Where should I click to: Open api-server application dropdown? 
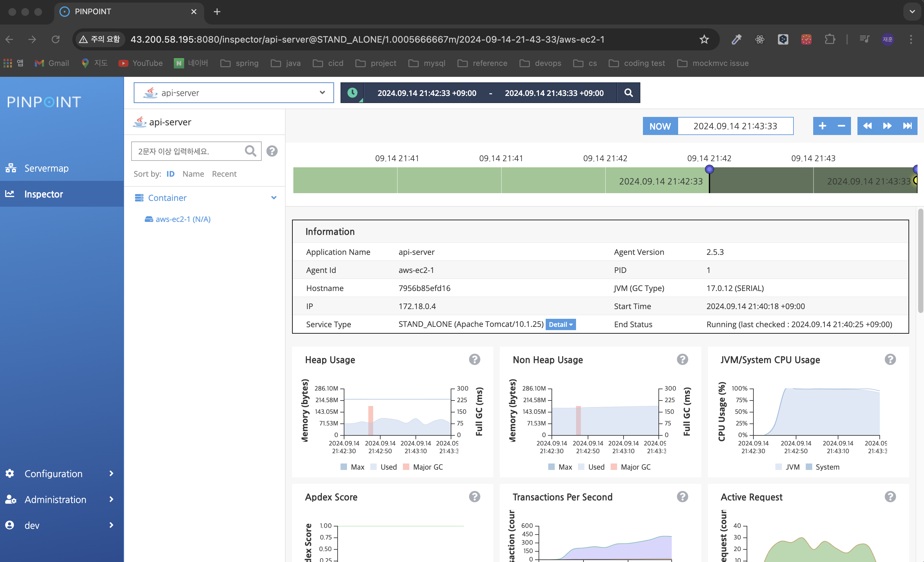tap(234, 93)
